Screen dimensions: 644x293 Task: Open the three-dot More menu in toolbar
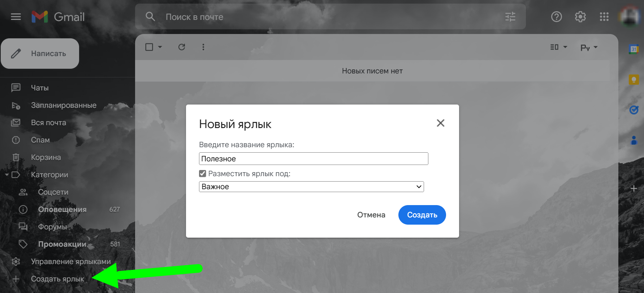point(203,47)
